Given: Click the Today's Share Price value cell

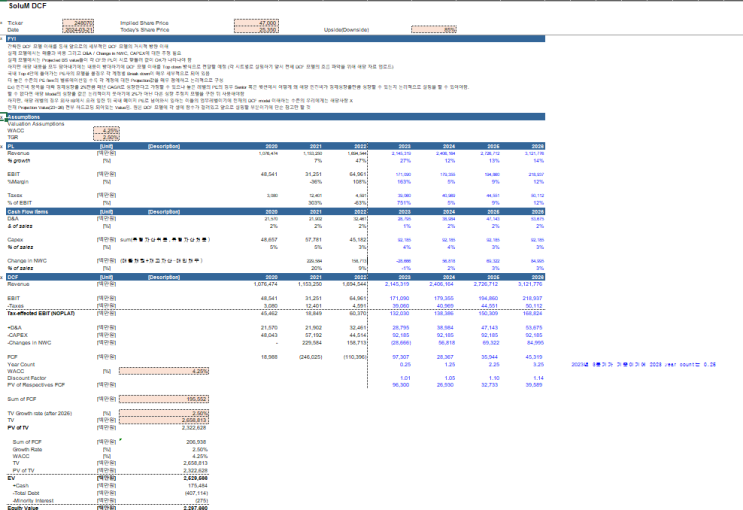Looking at the screenshot, I should click(x=256, y=29).
